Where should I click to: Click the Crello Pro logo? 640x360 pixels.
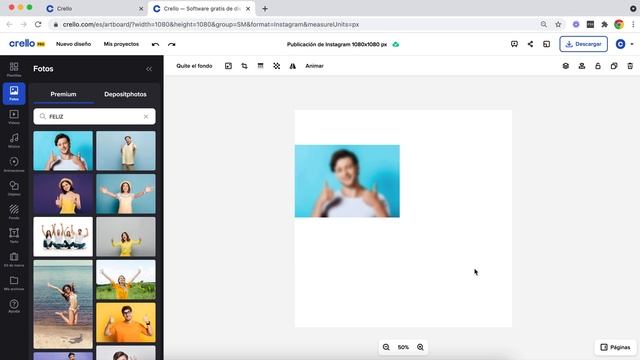click(x=27, y=44)
